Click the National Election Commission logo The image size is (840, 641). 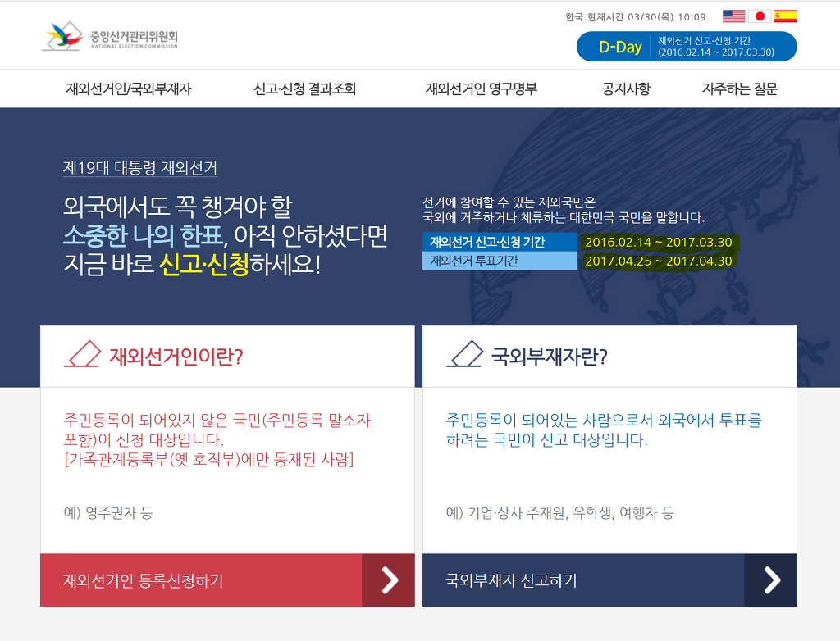[x=110, y=36]
